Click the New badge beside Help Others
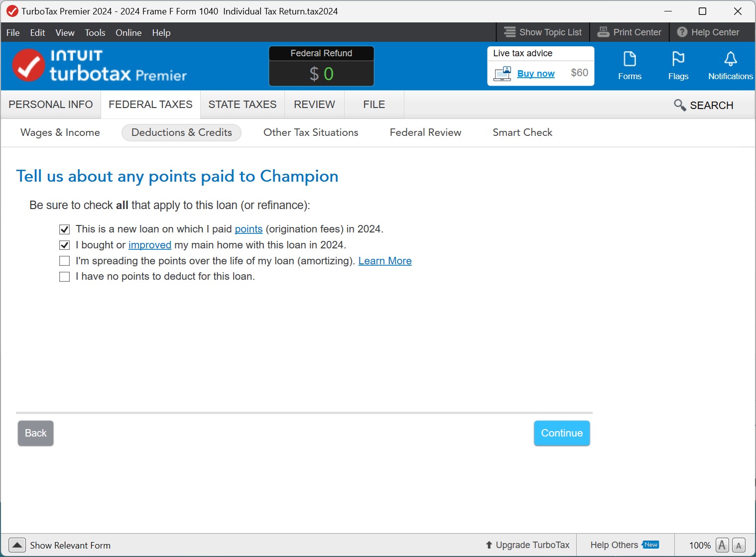 [x=650, y=545]
